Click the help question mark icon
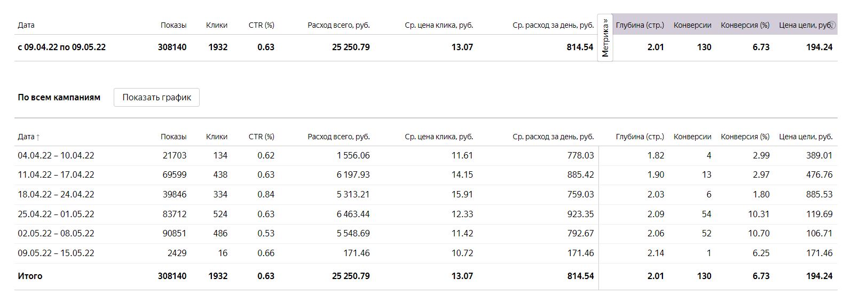The height and width of the screenshot is (302, 868). (832, 25)
